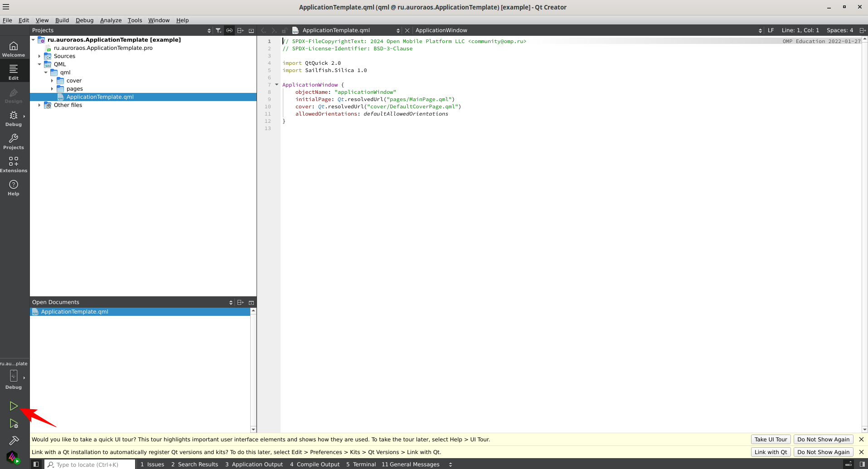The height and width of the screenshot is (469, 868).
Task: Toggle progress details in status bar
Action: (x=849, y=464)
